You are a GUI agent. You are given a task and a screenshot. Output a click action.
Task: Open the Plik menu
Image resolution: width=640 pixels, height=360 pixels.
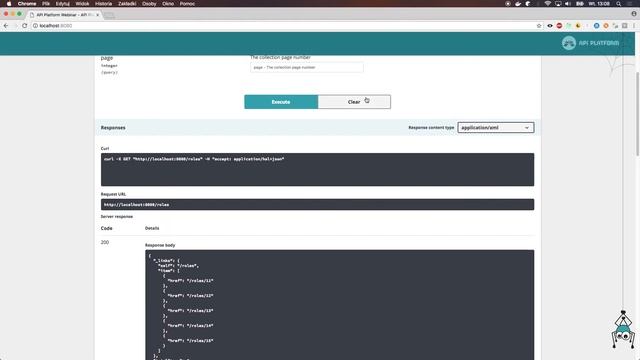(x=46, y=4)
